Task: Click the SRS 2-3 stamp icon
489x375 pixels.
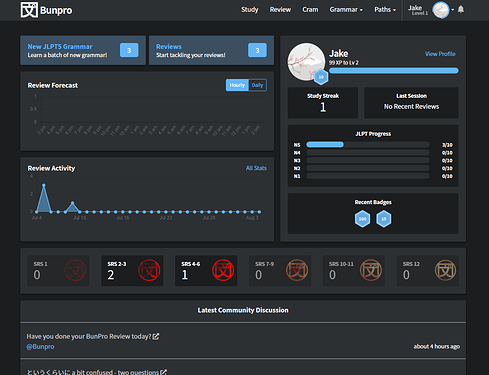Action: point(149,270)
